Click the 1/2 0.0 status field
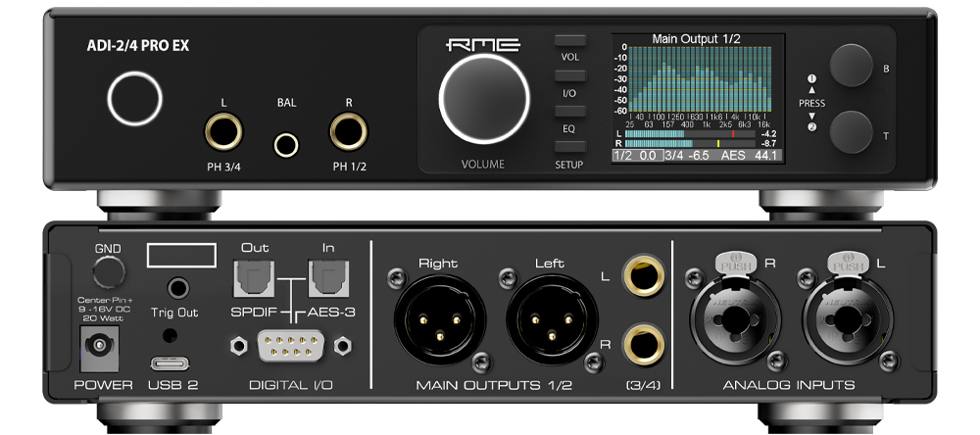The width and height of the screenshot is (980, 435). pos(636,155)
